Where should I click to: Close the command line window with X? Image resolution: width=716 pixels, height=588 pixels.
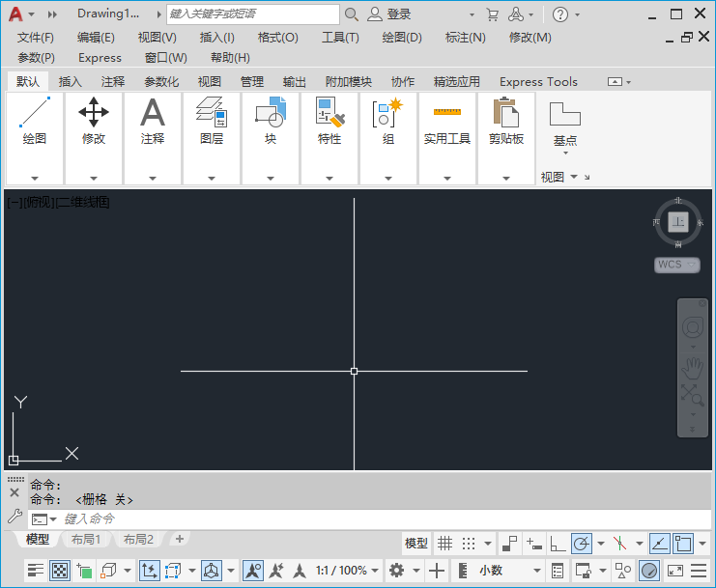click(14, 492)
